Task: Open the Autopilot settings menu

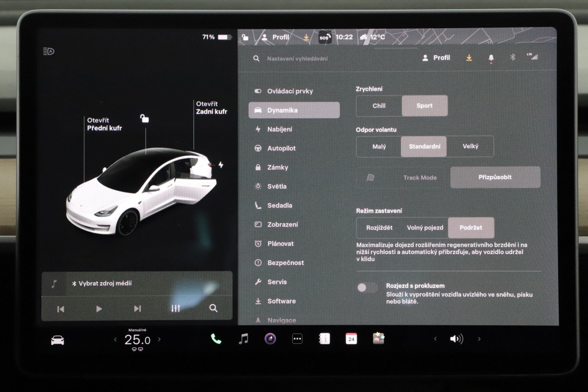Action: pyautogui.click(x=294, y=148)
